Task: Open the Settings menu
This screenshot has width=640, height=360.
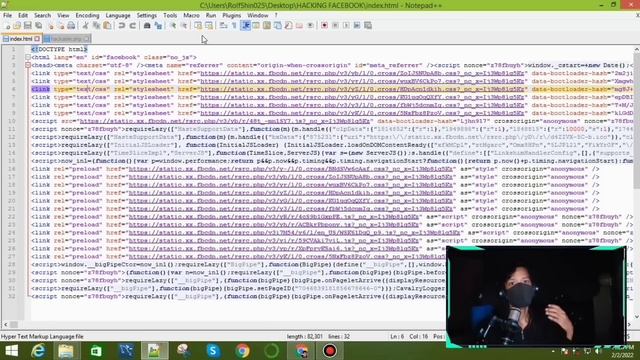Action: [147, 16]
